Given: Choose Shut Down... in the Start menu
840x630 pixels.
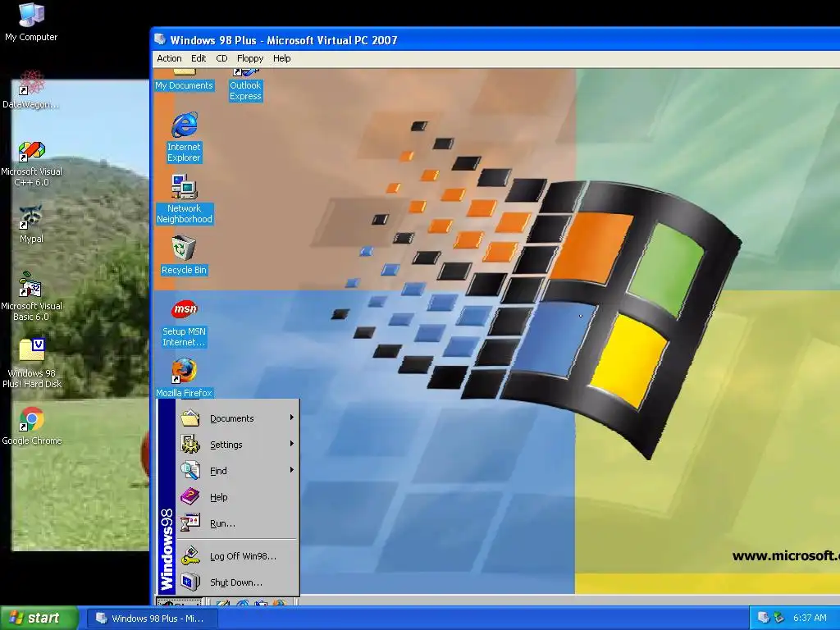Looking at the screenshot, I should 237,582.
